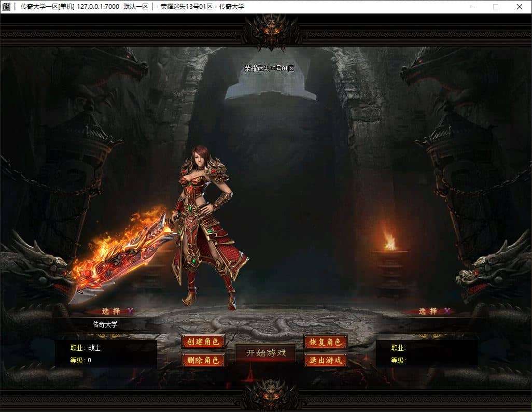Screen dimensions: 532x412
Task: Click the right slot 等级 label
Action: (399, 360)
